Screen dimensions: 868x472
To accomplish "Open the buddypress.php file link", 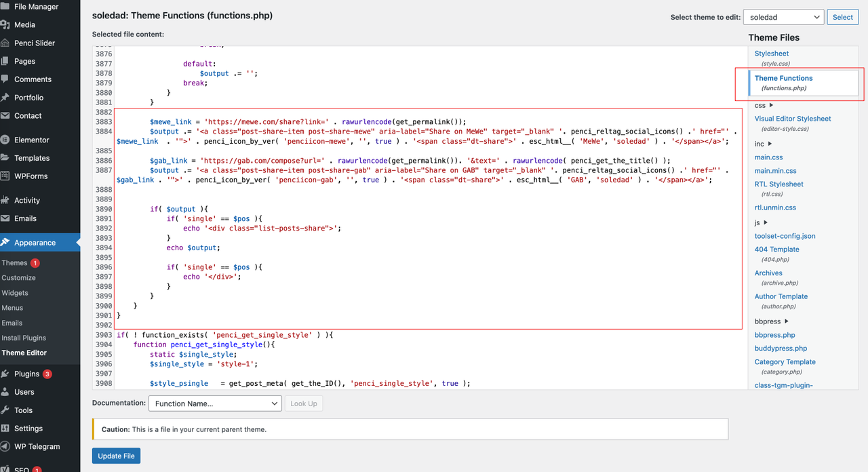I will 781,349.
